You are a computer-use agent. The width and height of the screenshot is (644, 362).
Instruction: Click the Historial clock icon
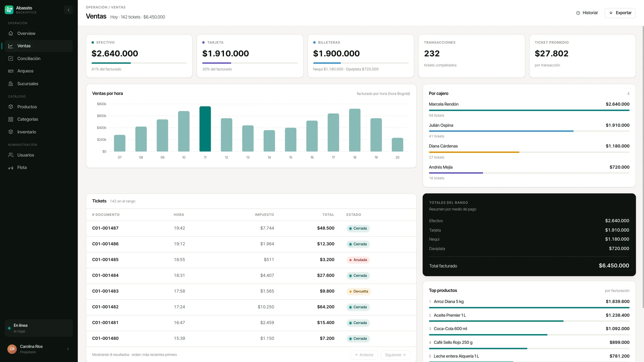click(x=578, y=13)
